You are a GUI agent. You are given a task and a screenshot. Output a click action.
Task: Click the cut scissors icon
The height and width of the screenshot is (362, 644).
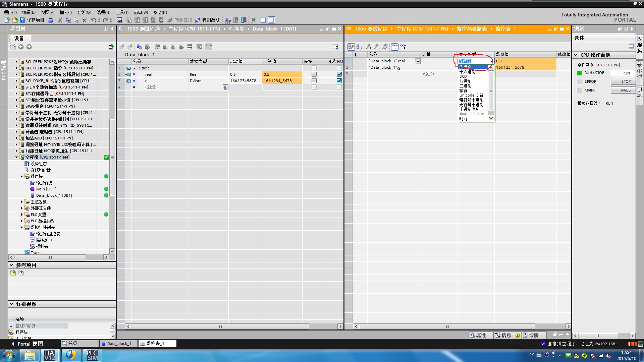(x=60, y=20)
